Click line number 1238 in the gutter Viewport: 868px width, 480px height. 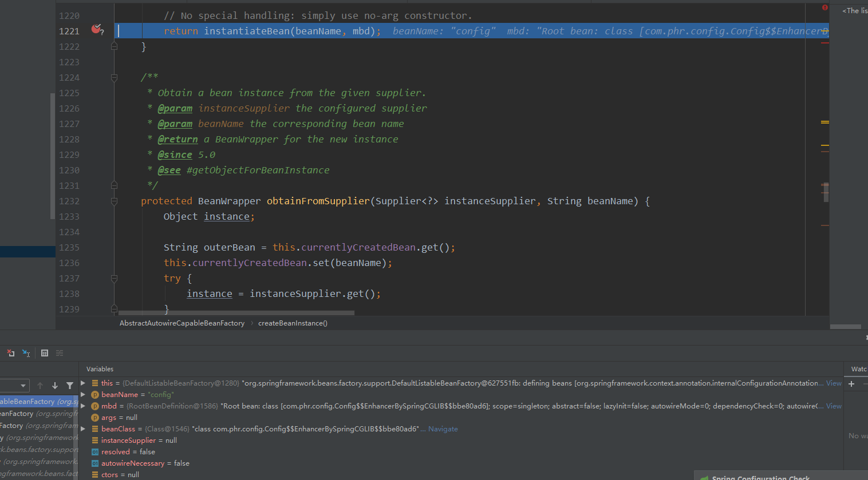point(69,293)
